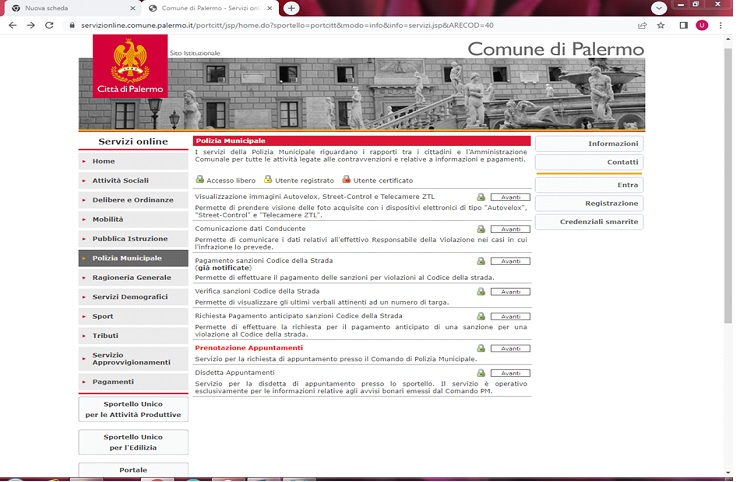
Task: Open the browser side panel icon
Action: (x=683, y=25)
